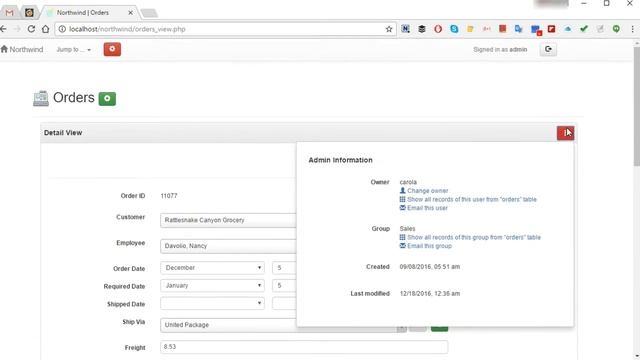Viewport: 640px width, 360px height.
Task: Click the Flipboard red extension icon
Action: point(551,29)
